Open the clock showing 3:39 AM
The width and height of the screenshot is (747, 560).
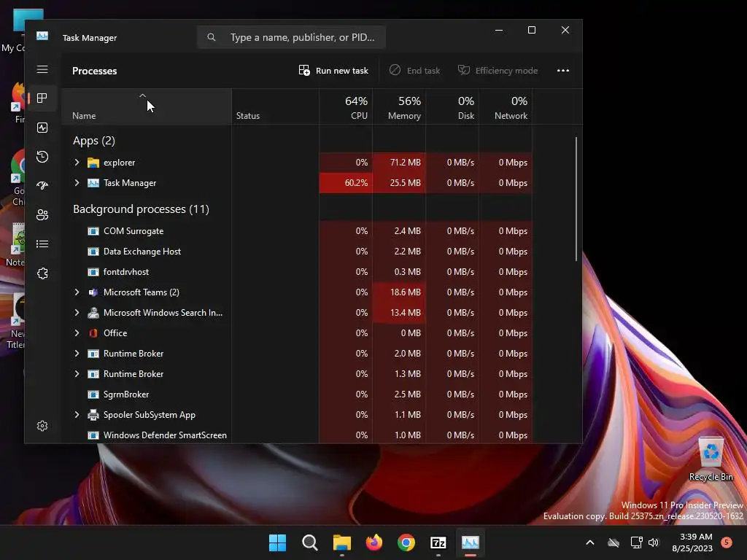(692, 542)
